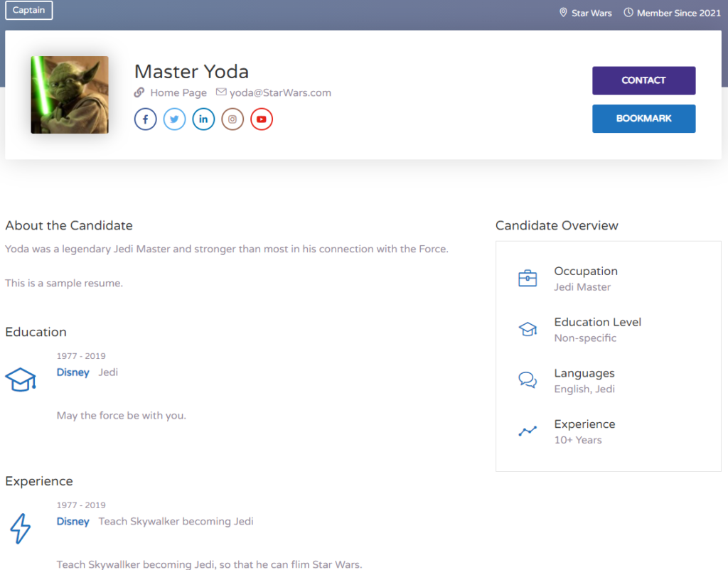Click the lightning bolt icon under Experience
This screenshot has width=728, height=570.
pyautogui.click(x=21, y=528)
